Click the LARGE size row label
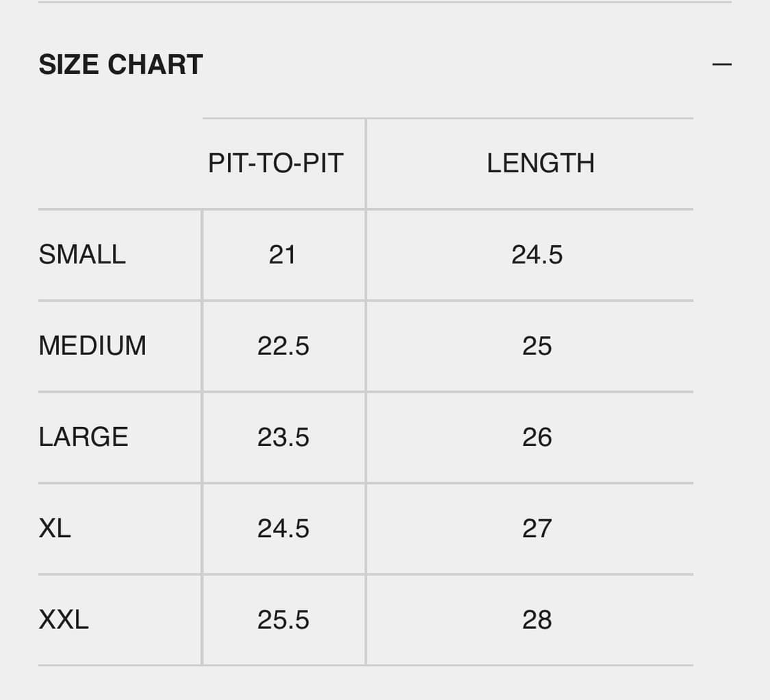This screenshot has height=700, width=770. (x=84, y=437)
